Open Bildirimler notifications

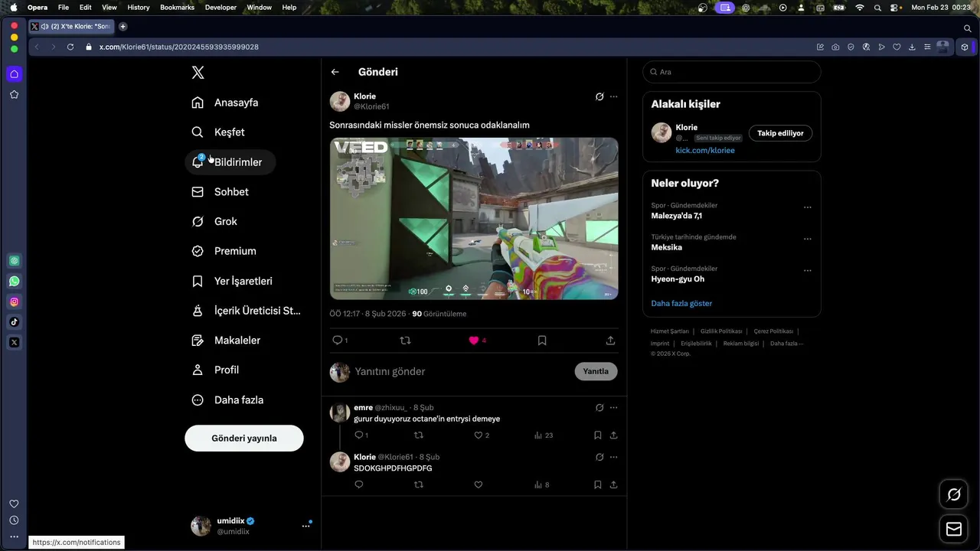(230, 162)
